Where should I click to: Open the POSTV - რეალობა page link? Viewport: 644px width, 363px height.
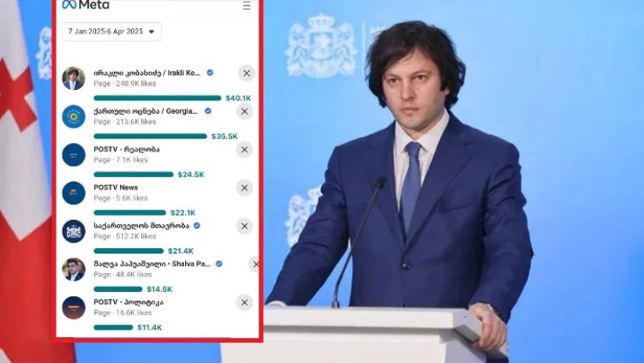tap(126, 149)
